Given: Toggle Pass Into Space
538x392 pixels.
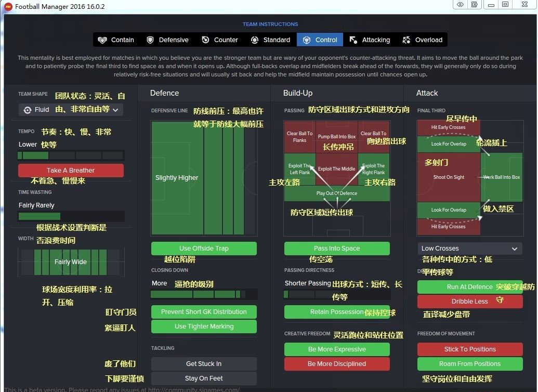Looking at the screenshot, I should (x=337, y=248).
